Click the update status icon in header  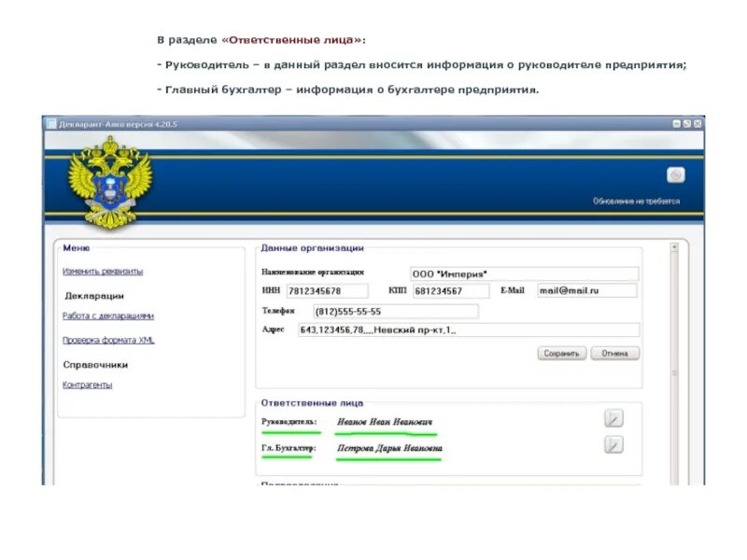coord(675,175)
